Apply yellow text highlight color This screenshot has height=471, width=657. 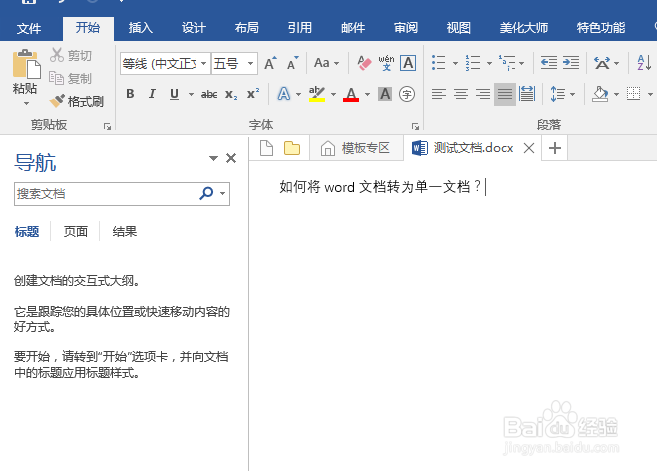317,94
